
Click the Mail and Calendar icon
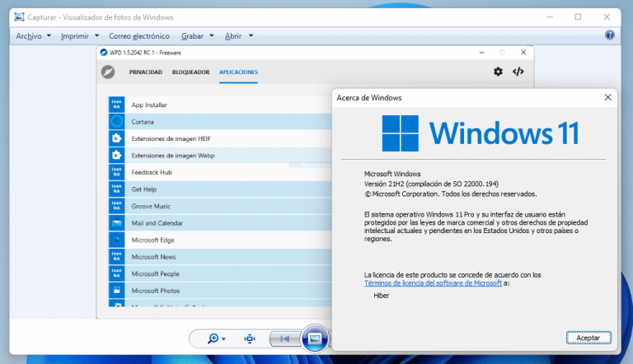(116, 223)
